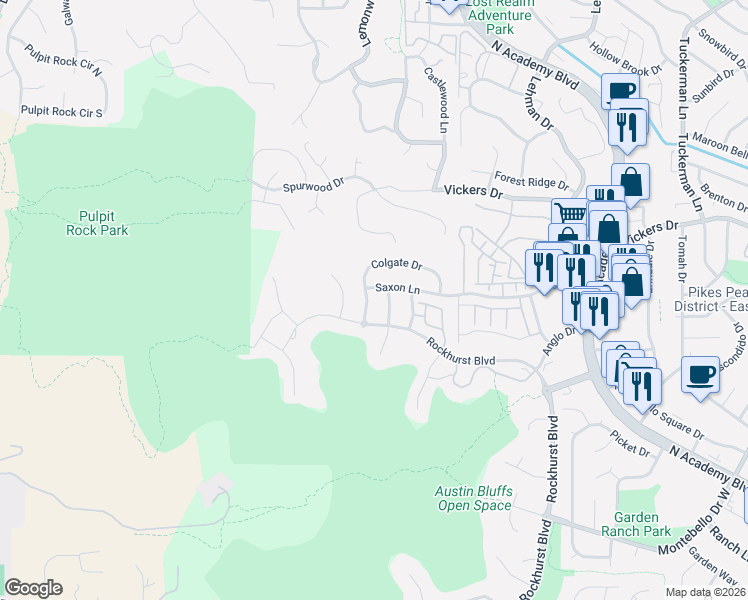
Task: Select the Pikes Peak District label
Action: click(x=711, y=299)
